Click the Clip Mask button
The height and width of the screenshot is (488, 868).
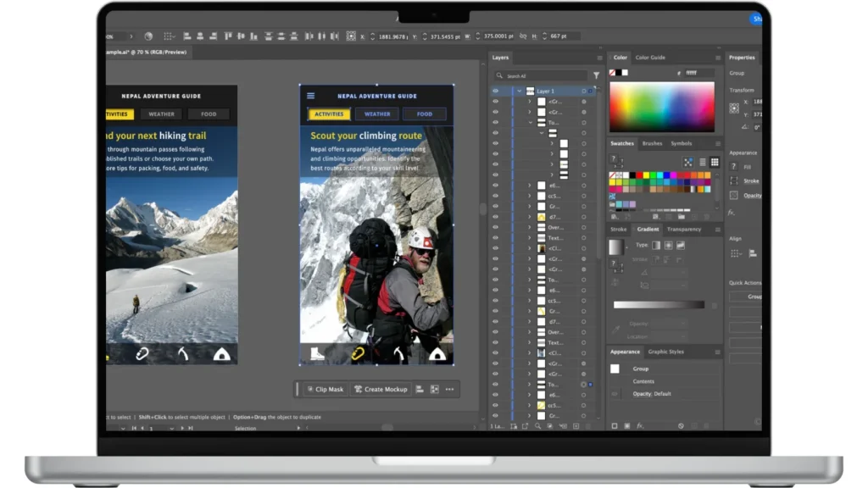click(325, 389)
